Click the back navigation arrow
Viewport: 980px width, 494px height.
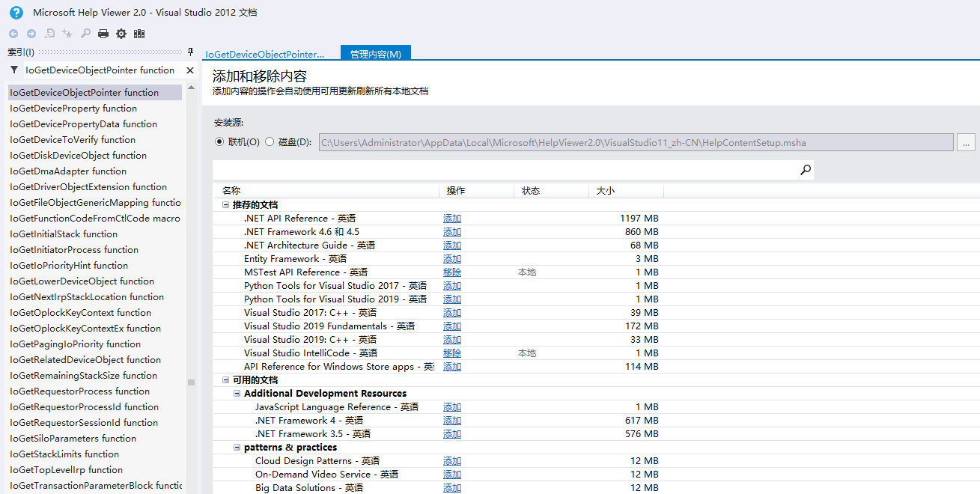tap(13, 34)
